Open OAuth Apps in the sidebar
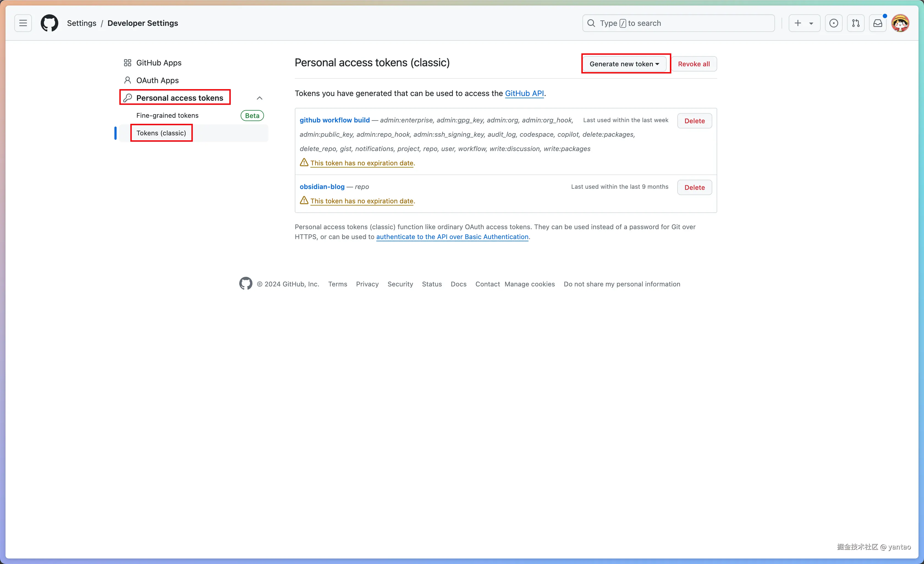Viewport: 924px width, 564px height. coord(157,80)
